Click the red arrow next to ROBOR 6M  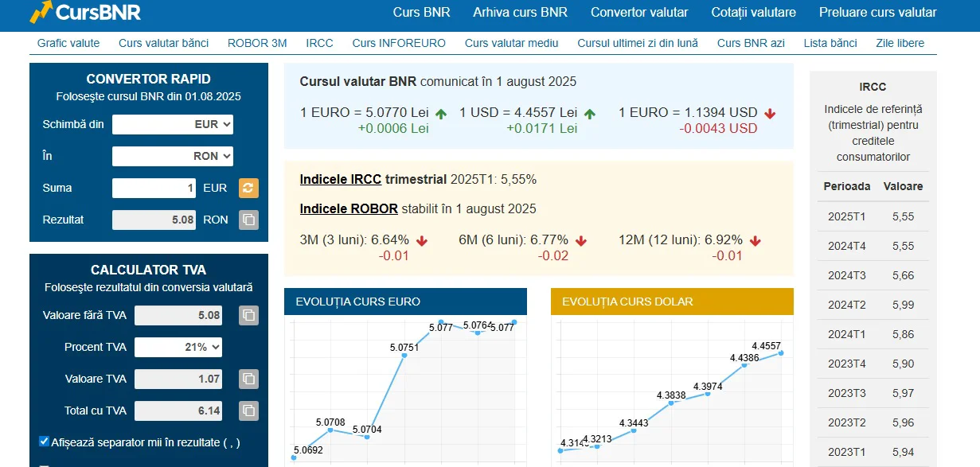[x=581, y=241]
